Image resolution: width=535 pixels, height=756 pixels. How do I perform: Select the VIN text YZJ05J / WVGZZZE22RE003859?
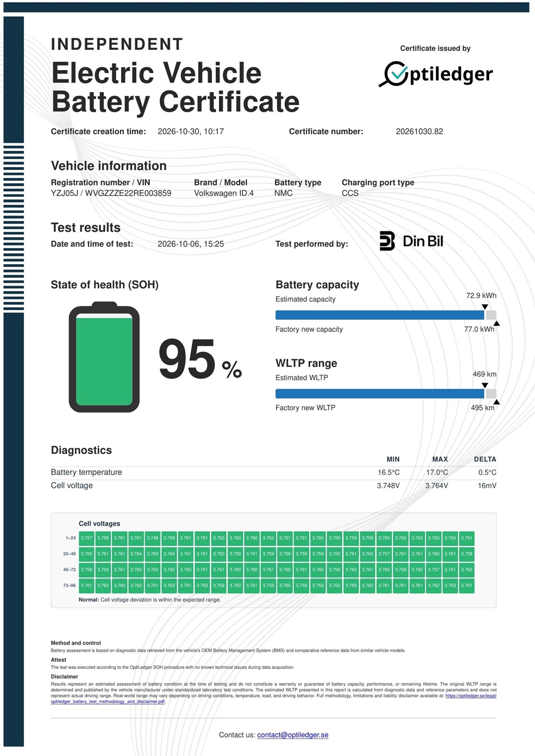[x=111, y=193]
